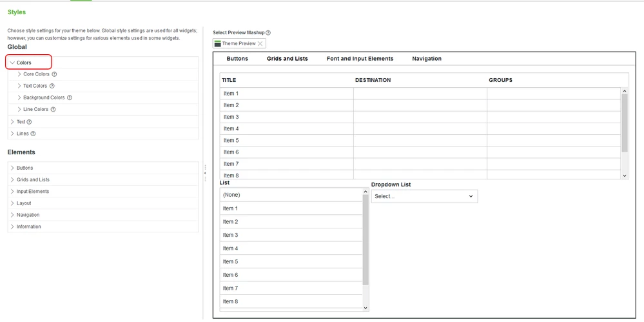This screenshot has height=322, width=644.
Task: Collapse the Colors section
Action: click(12, 63)
